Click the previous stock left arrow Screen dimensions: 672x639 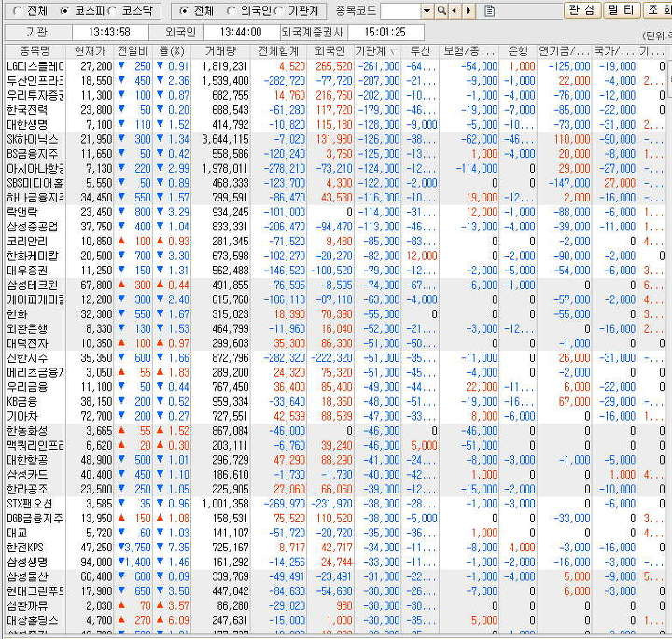click(x=455, y=11)
